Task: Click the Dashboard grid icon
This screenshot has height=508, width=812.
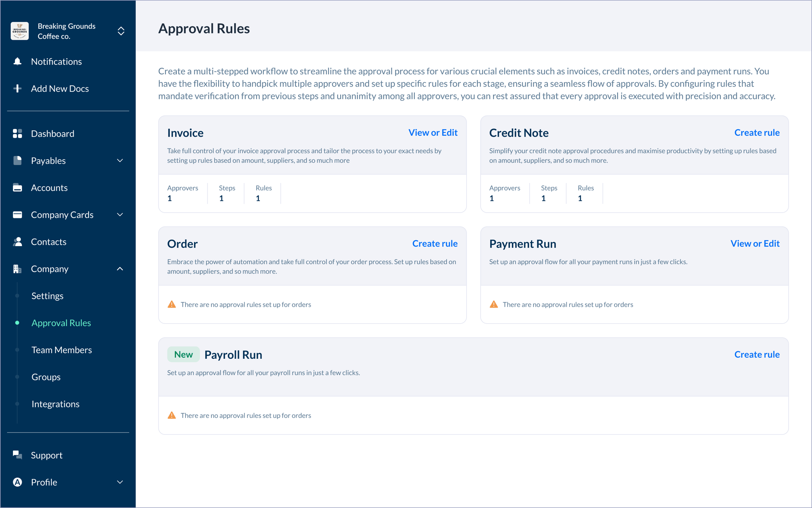Action: [x=17, y=133]
